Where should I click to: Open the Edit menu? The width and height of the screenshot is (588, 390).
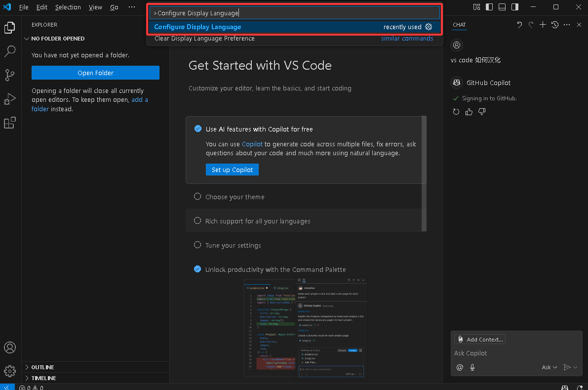click(42, 7)
